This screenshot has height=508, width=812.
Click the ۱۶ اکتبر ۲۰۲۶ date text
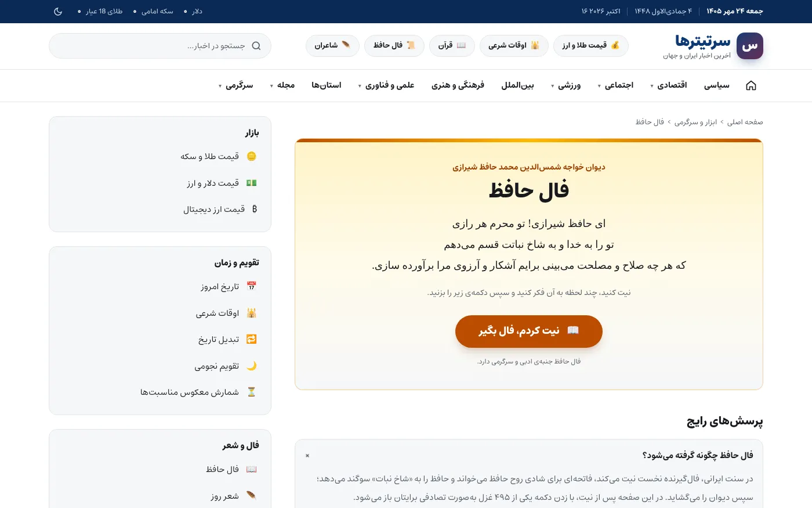tap(601, 12)
